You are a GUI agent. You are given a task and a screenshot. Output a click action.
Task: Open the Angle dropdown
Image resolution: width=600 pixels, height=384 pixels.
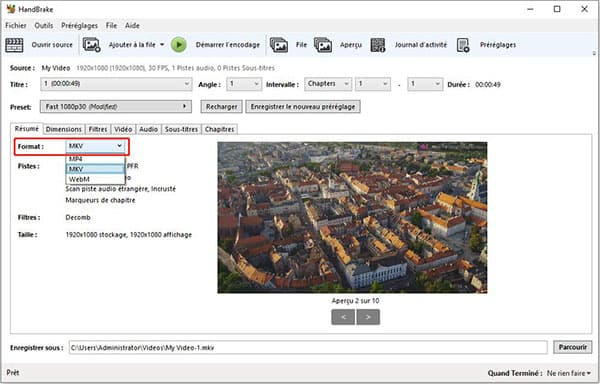click(244, 84)
